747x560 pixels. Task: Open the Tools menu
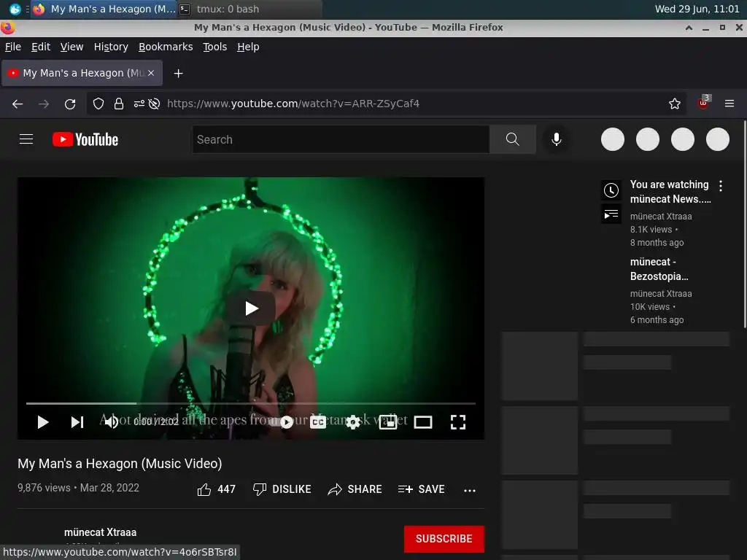[x=215, y=47]
